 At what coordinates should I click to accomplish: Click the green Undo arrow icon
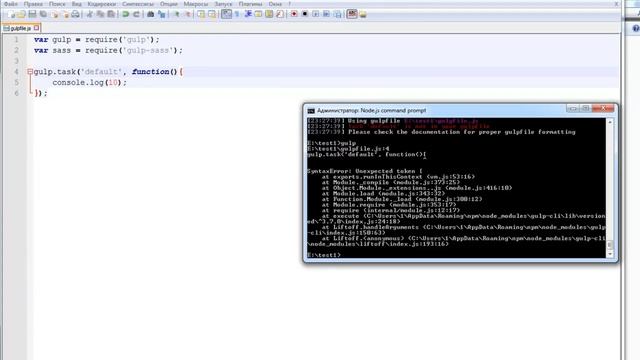pos(126,14)
